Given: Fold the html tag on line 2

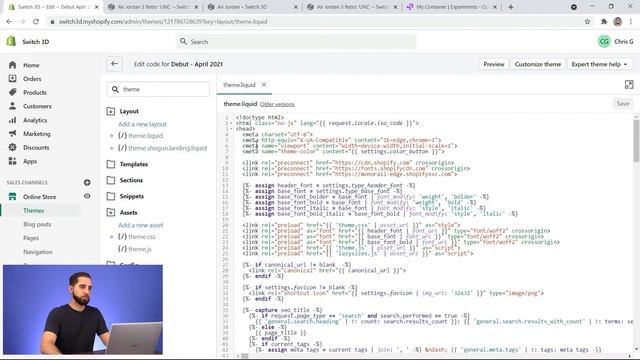Looking at the screenshot, I should pos(231,123).
